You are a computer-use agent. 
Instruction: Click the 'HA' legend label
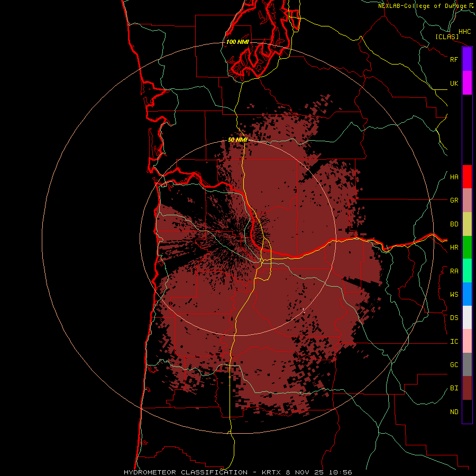click(x=454, y=177)
